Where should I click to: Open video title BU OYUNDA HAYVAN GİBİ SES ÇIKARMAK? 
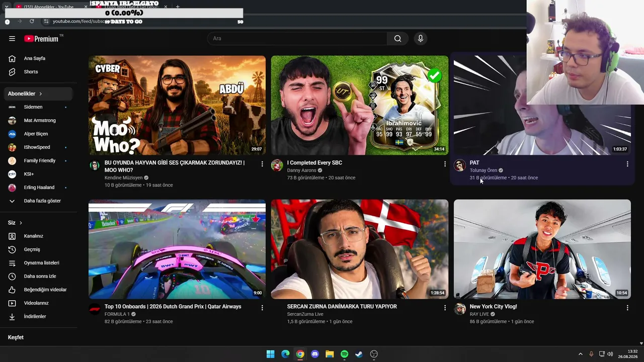click(x=175, y=166)
